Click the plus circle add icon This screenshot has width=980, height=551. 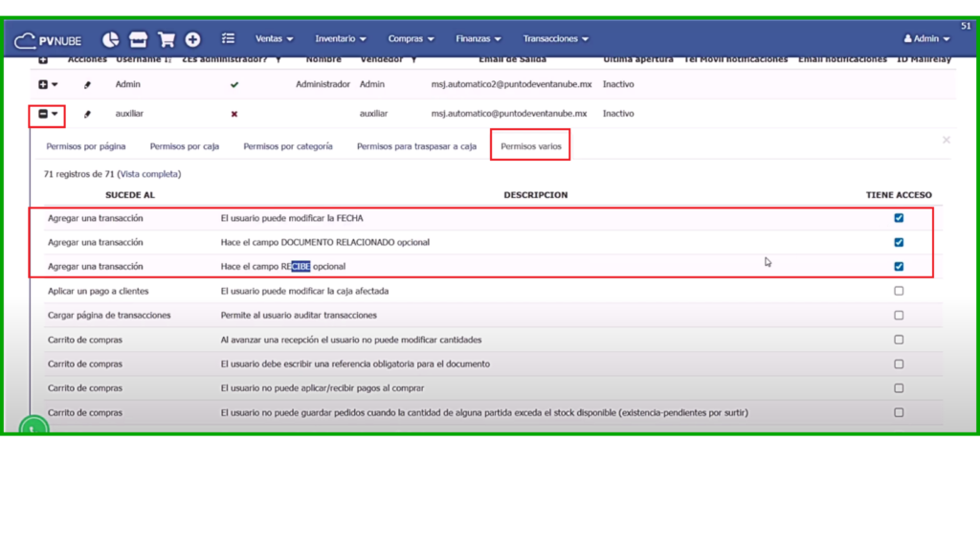(x=193, y=39)
